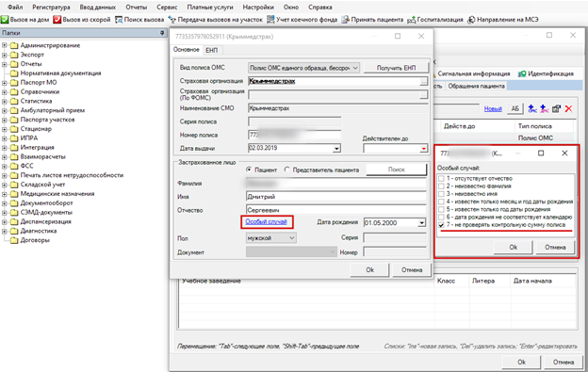
Task: Open the Нормативная документация folder
Action: pos(60,73)
